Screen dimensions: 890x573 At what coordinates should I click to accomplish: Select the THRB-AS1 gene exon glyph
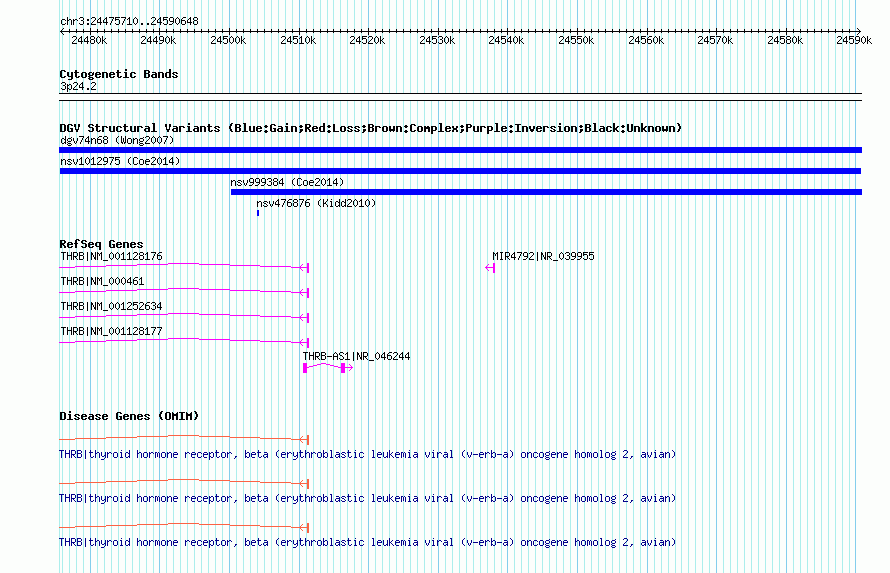click(x=328, y=368)
